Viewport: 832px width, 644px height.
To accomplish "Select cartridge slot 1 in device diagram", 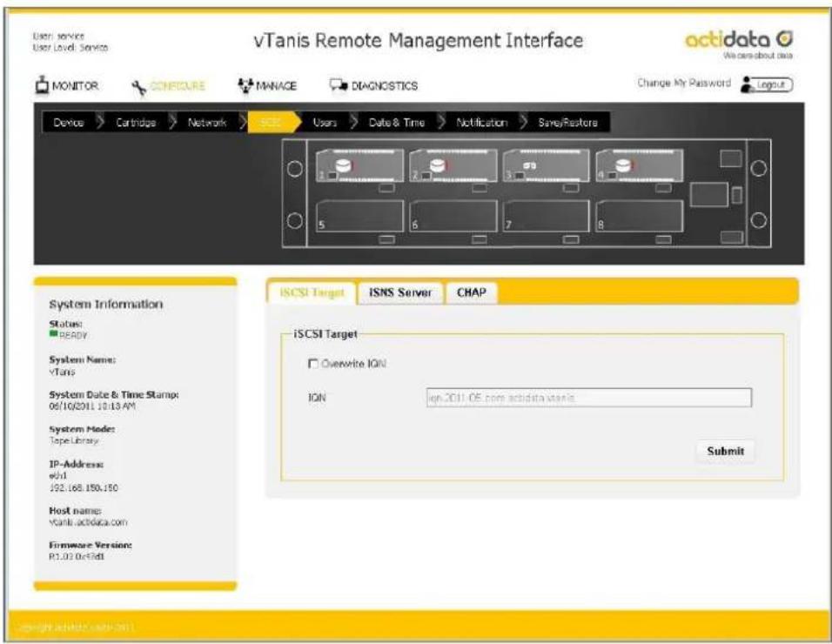I will [359, 166].
